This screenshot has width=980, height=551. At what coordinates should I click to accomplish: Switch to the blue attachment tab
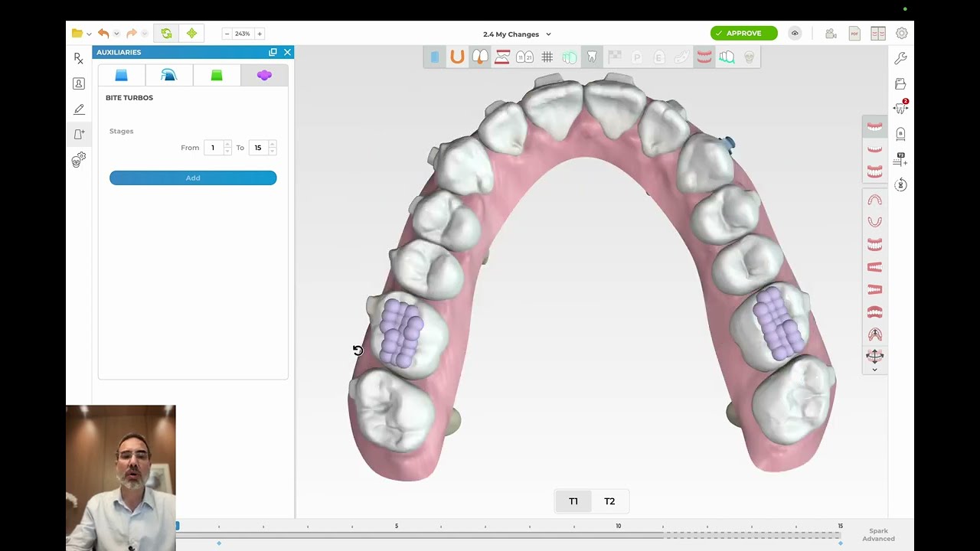pos(121,75)
